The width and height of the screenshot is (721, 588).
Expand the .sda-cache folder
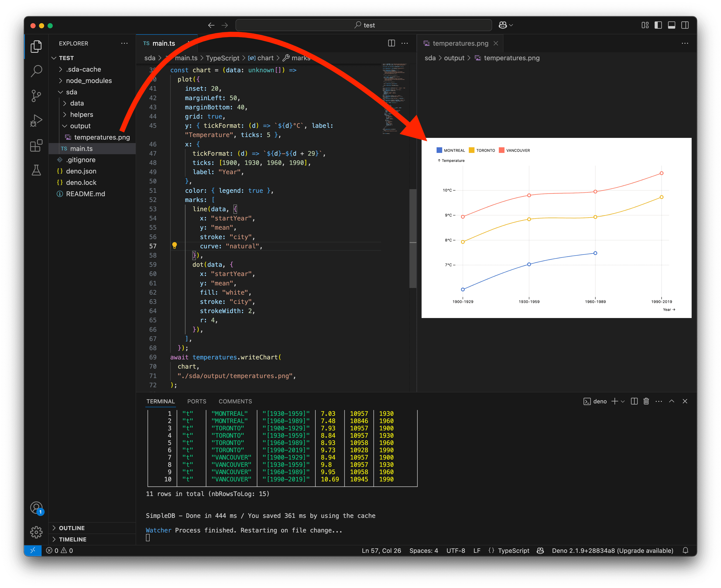coord(61,69)
